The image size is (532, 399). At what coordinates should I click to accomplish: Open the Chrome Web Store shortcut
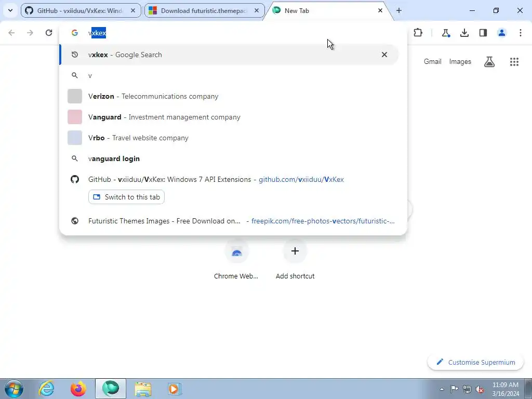(x=236, y=260)
